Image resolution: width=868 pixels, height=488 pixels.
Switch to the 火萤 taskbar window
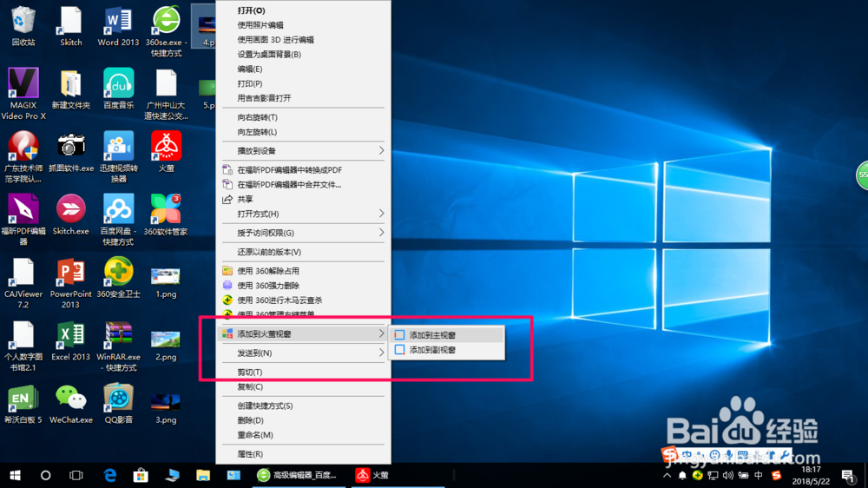[397, 475]
